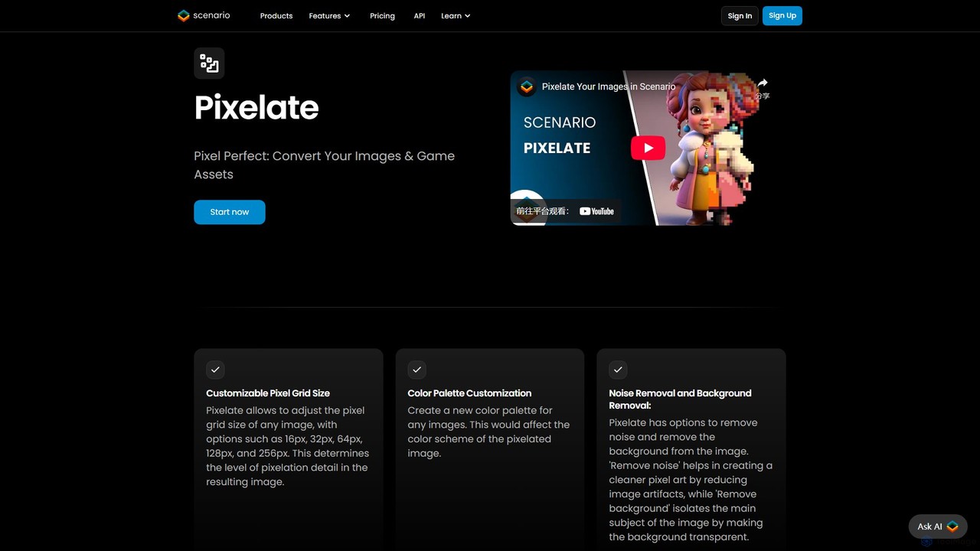
Task: Click the Scenario channel avatar in the video header
Action: tap(526, 86)
